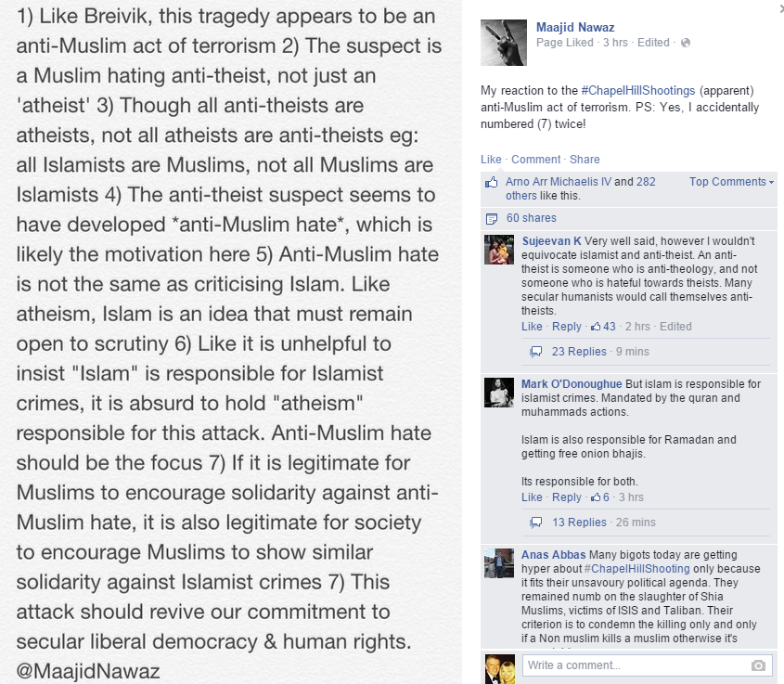The width and height of the screenshot is (784, 684).
Task: Like Sujeevan K's comment
Action: [x=532, y=327]
